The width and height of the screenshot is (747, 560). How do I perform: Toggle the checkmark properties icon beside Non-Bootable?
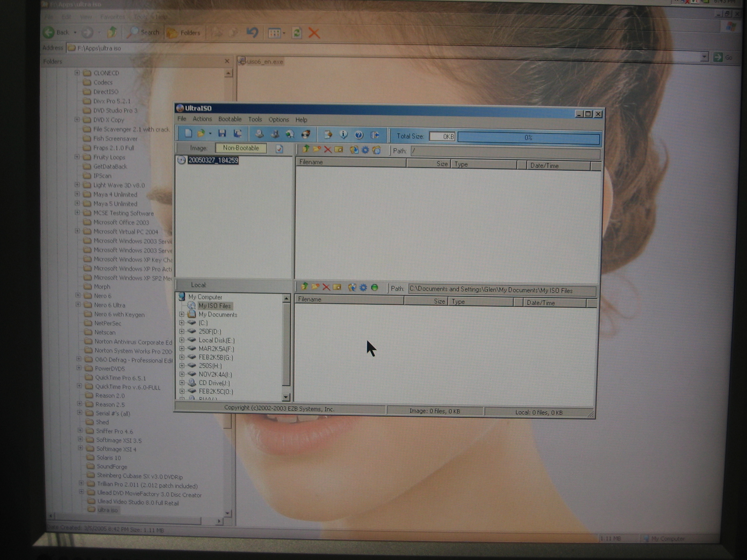click(279, 149)
